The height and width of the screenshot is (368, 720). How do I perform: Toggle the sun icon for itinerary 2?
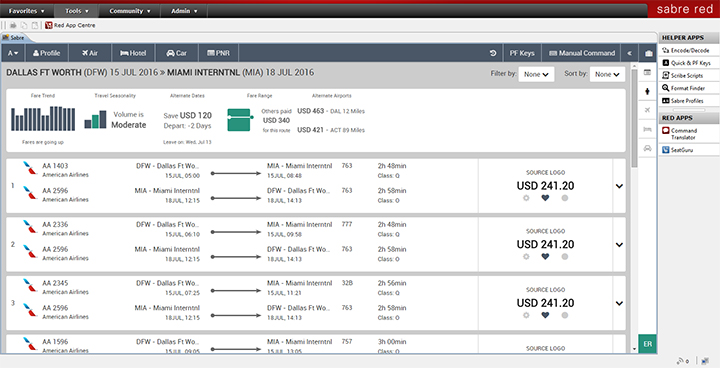pyautogui.click(x=526, y=257)
